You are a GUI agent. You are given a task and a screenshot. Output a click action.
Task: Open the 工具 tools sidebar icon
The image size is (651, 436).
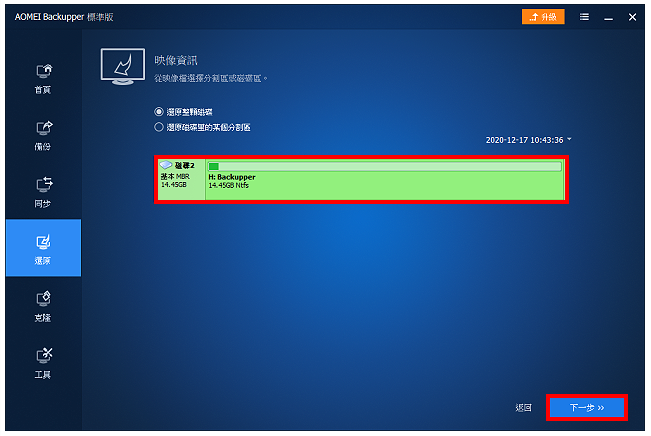point(43,363)
